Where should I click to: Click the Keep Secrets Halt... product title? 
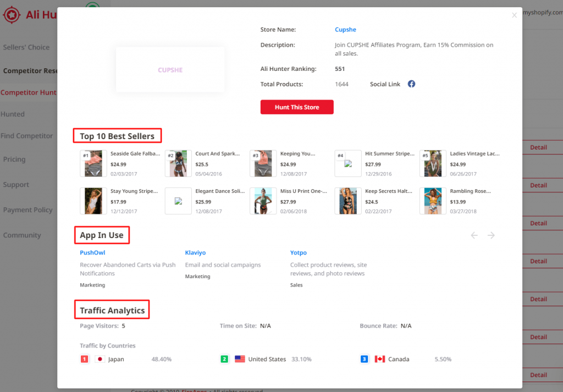point(389,191)
